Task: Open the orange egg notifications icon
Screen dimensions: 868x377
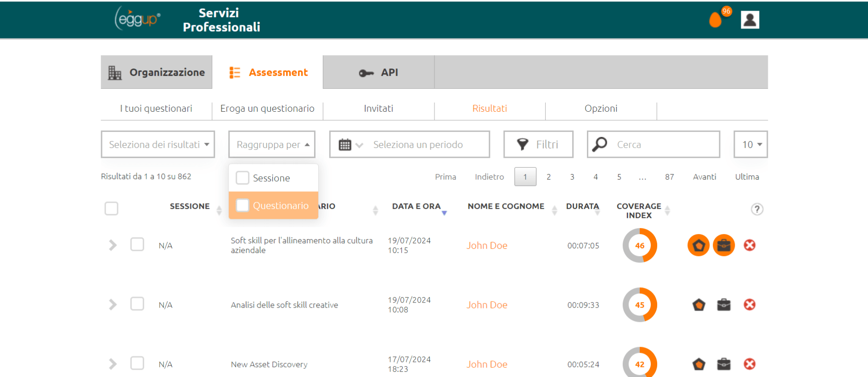Action: (x=716, y=19)
